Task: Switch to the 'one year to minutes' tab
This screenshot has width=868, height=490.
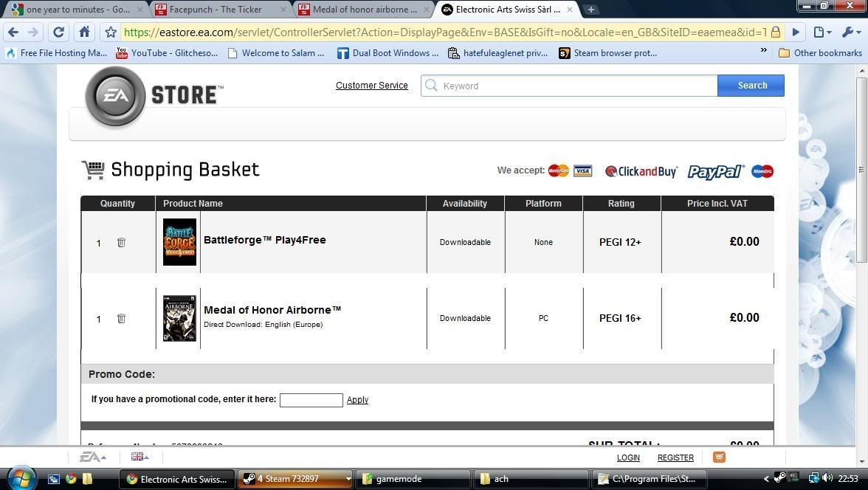Action: [x=77, y=10]
